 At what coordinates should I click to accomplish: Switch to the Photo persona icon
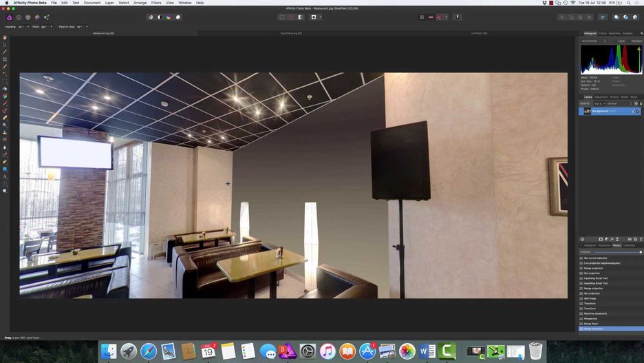[x=10, y=17]
